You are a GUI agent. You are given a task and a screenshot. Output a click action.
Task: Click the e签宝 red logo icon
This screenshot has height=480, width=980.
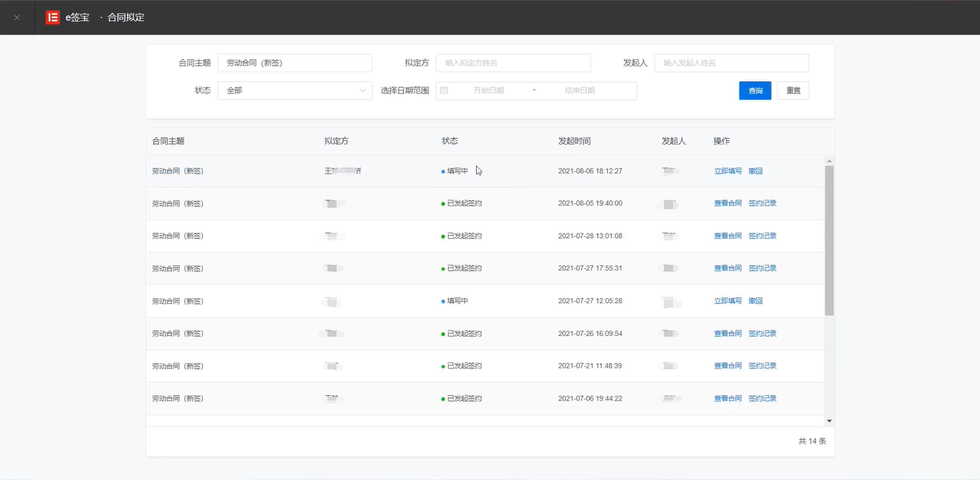(52, 17)
